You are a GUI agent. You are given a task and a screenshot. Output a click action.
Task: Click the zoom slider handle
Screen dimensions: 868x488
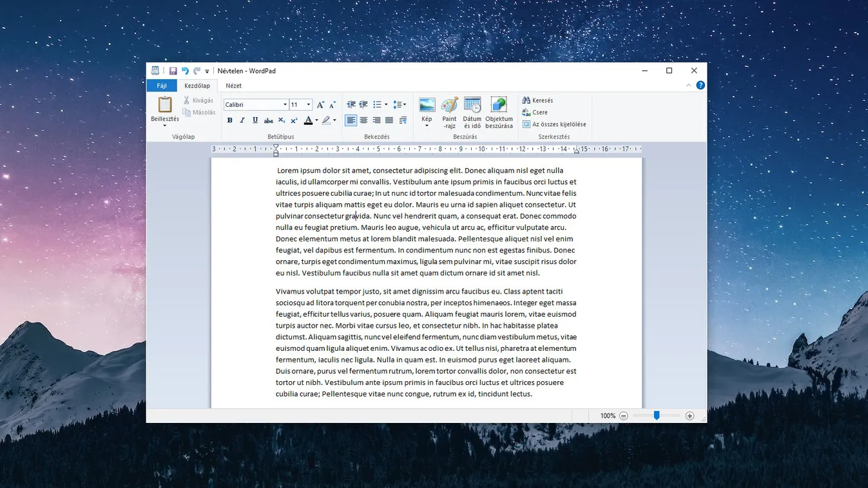(x=657, y=416)
